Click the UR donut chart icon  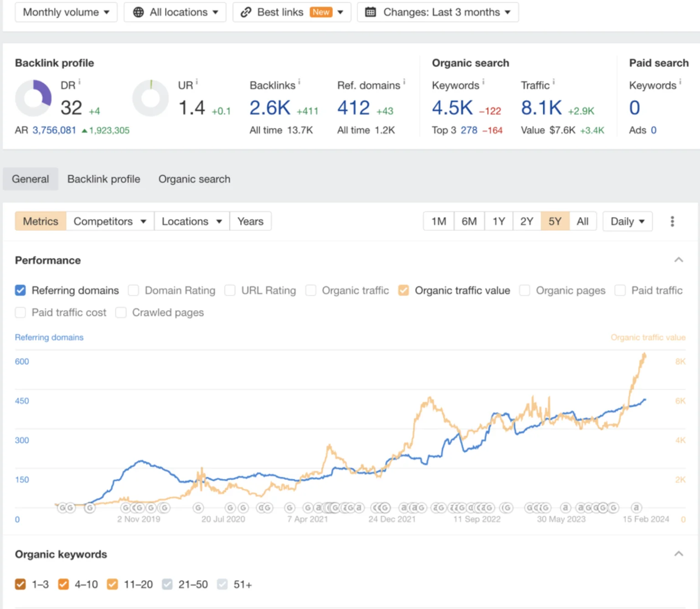pyautogui.click(x=150, y=98)
